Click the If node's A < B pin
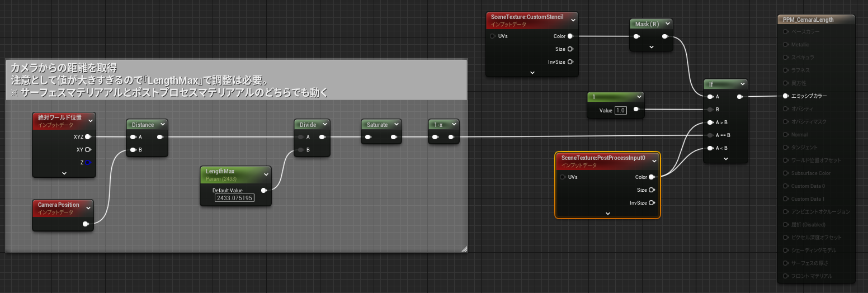This screenshot has height=293, width=868. tap(711, 148)
